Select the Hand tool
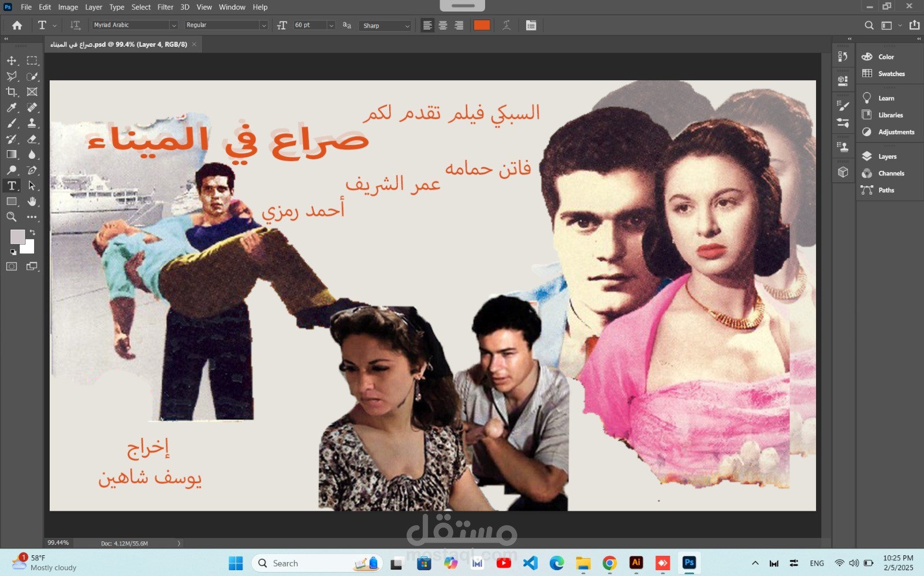 32,201
